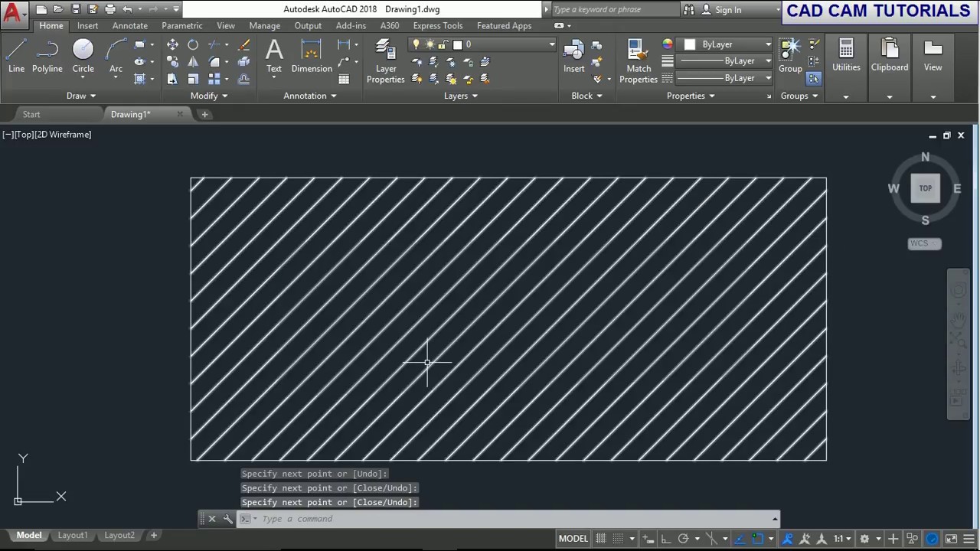Open the Annotate ribbon tab
Image resolution: width=980 pixels, height=551 pixels.
click(x=130, y=25)
